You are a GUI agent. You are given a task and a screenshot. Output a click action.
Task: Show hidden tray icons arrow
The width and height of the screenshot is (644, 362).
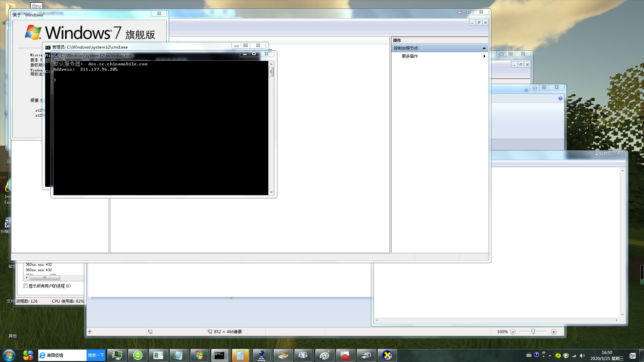pyautogui.click(x=550, y=356)
